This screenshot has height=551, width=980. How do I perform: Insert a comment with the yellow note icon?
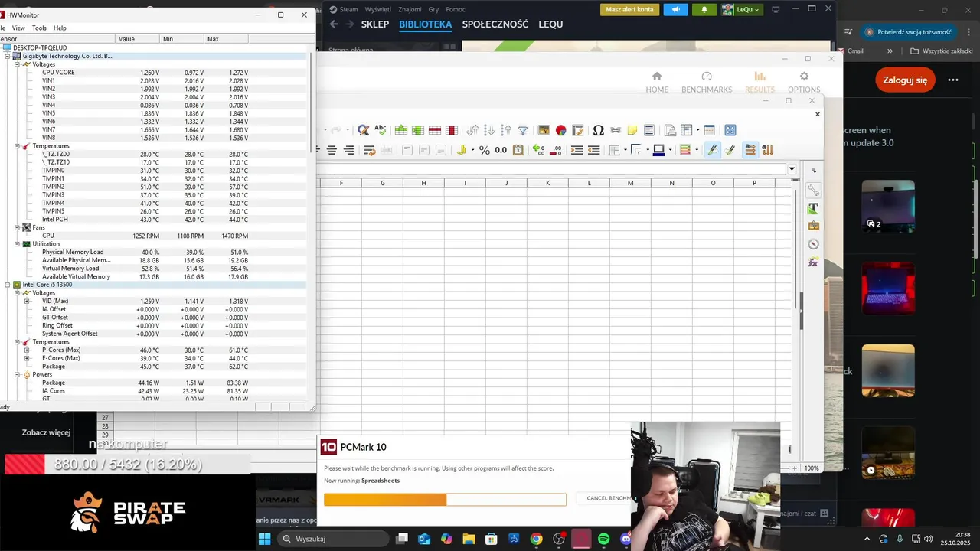632,130
